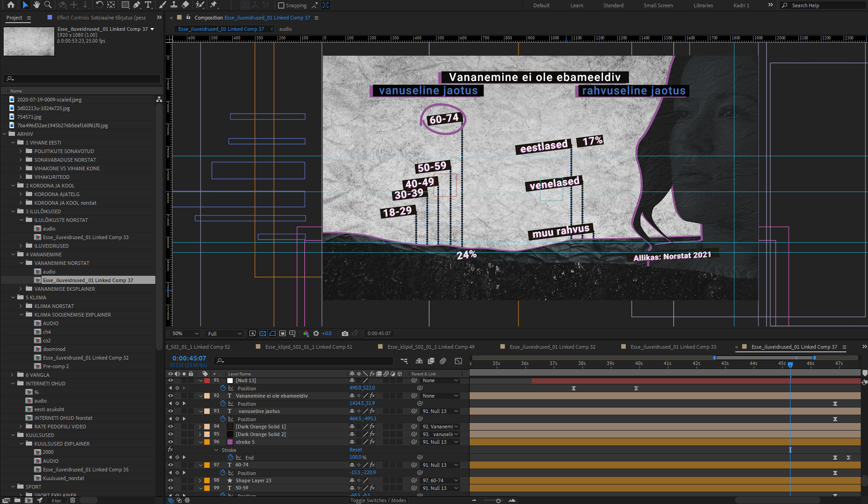Enable the Snapping checkbox

281,5
